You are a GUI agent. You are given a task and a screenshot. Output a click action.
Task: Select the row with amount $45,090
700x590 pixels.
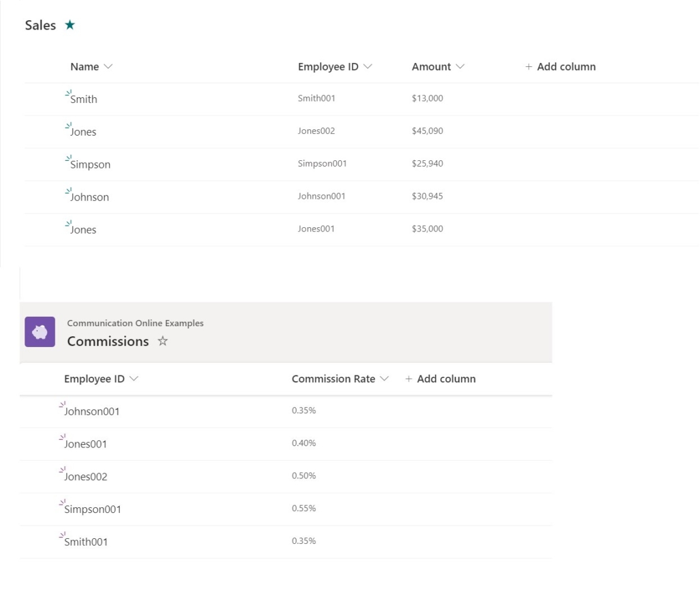pyautogui.click(x=427, y=132)
